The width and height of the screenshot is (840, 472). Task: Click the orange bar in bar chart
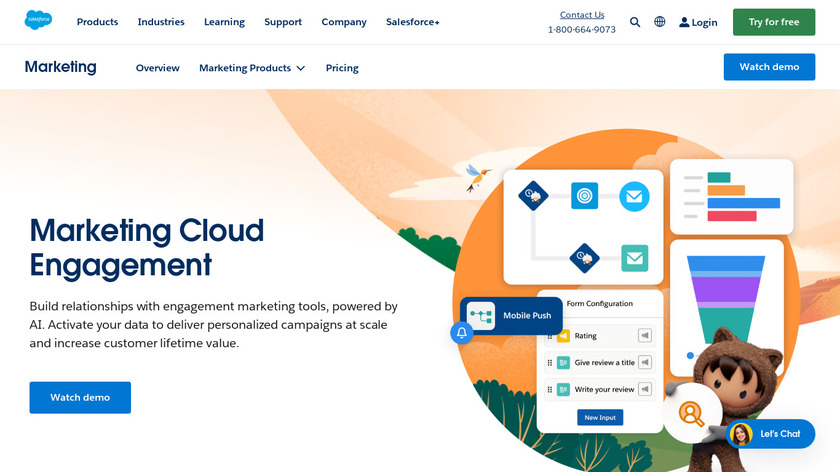(726, 190)
